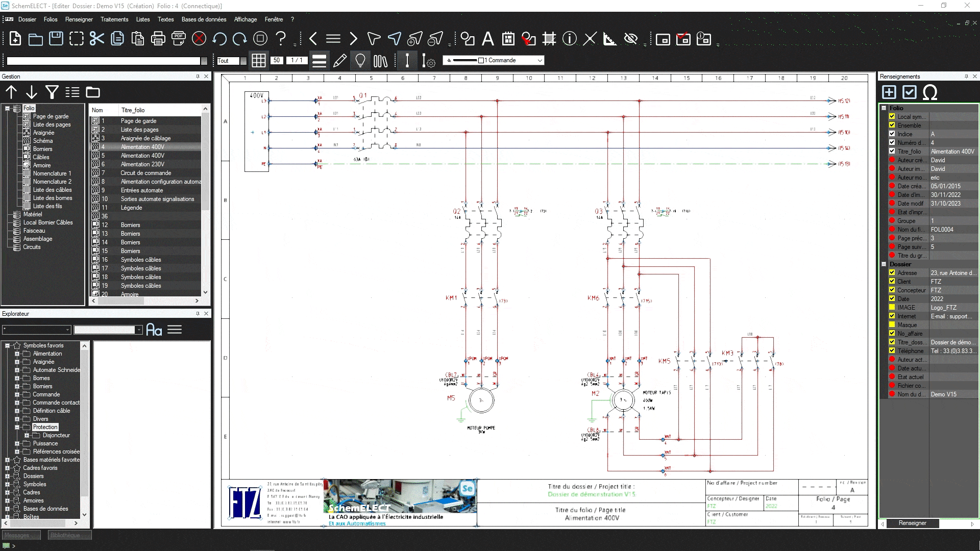Click the red cancel circle icon
Screen dimensions: 980x551
click(199, 39)
